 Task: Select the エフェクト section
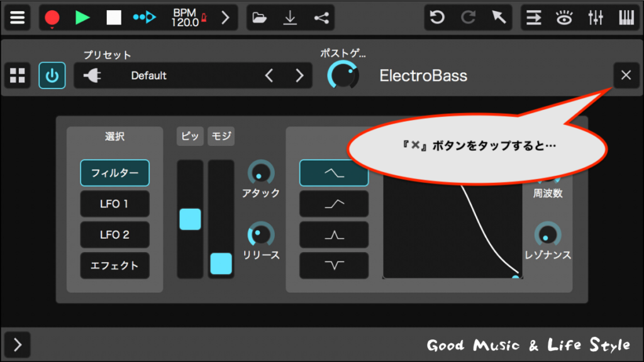tap(114, 266)
